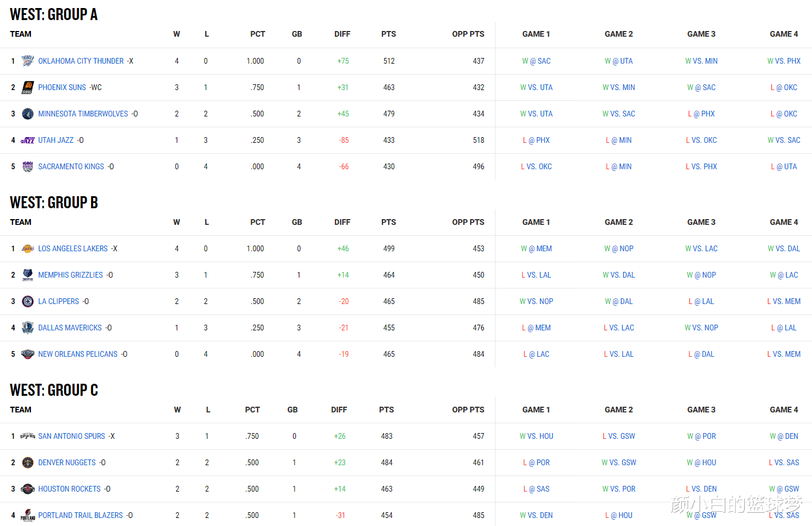Select Spurs' +26 differential value

point(339,436)
